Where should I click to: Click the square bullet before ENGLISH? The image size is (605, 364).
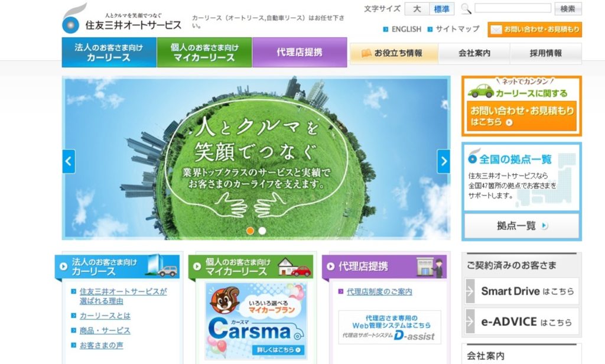[x=385, y=30]
